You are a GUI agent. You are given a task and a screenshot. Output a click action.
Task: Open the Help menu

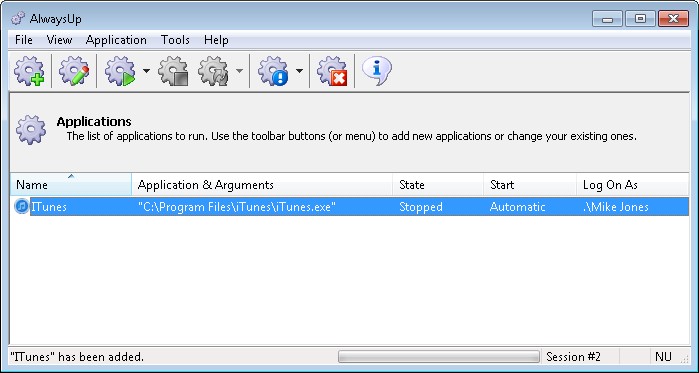[216, 40]
